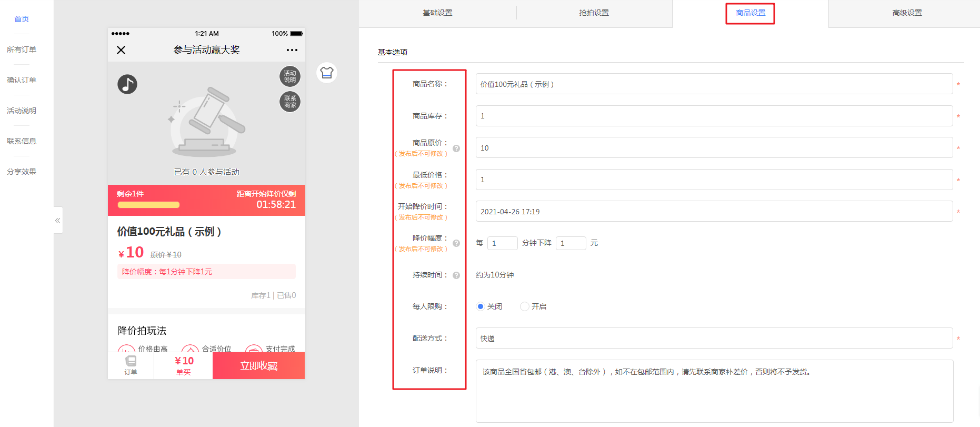The image size is (980, 427).
Task: Click the yellow stock progress bar
Action: coord(148,205)
